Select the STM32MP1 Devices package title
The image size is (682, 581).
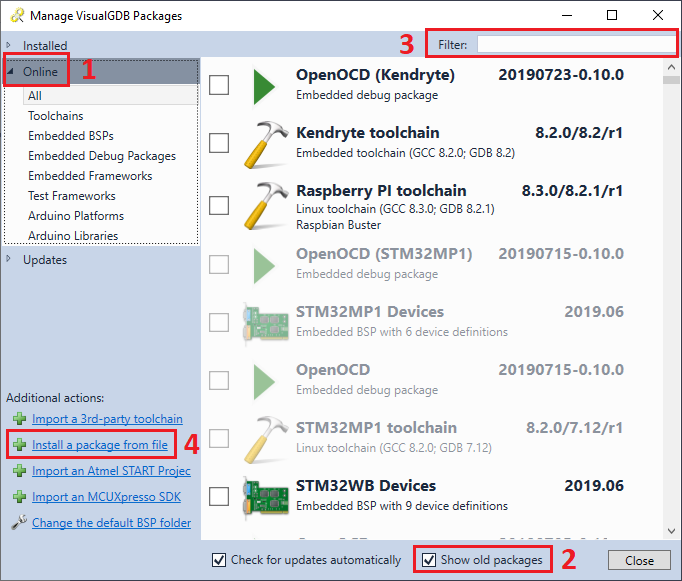tap(370, 312)
